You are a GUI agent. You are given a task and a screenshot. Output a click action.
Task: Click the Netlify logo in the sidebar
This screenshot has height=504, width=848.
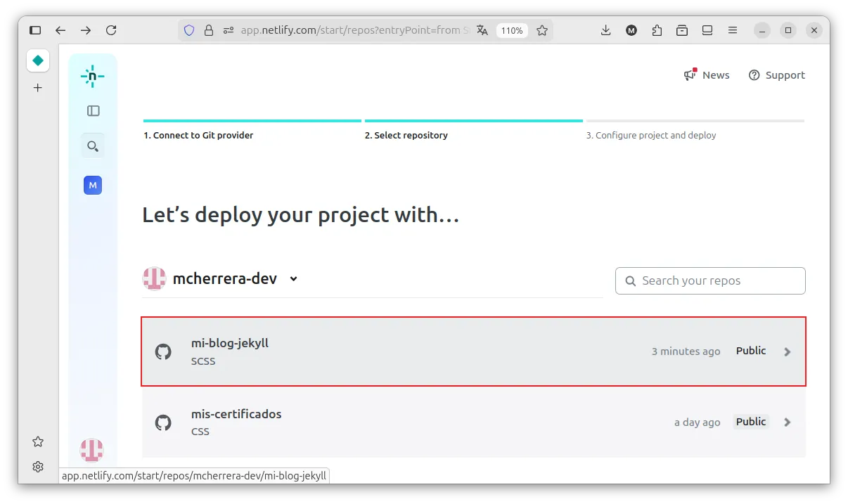coord(92,76)
